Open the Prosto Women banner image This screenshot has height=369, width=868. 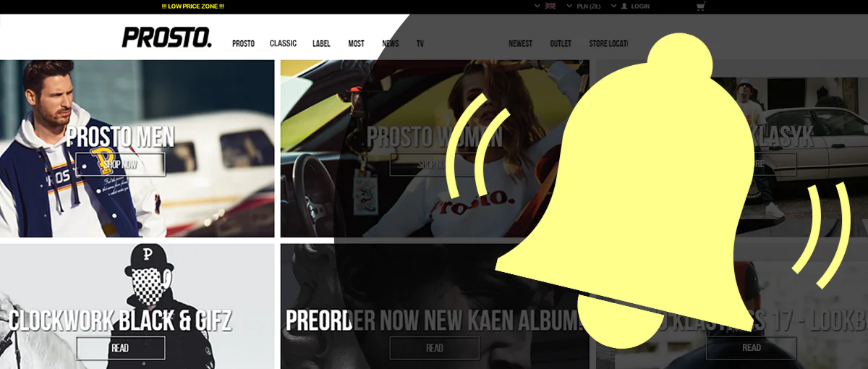(435, 148)
